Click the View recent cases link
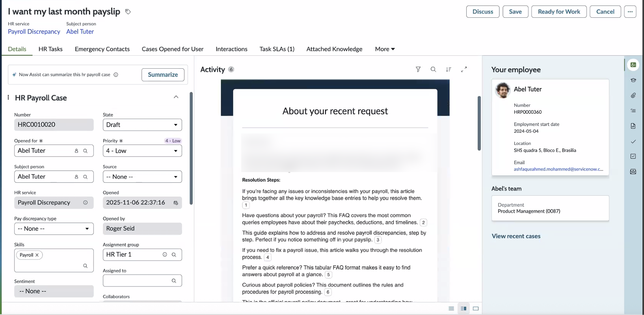This screenshot has height=315, width=644. (x=516, y=236)
